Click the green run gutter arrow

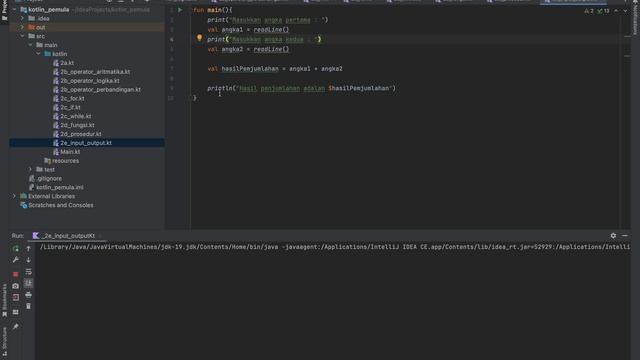[180, 10]
